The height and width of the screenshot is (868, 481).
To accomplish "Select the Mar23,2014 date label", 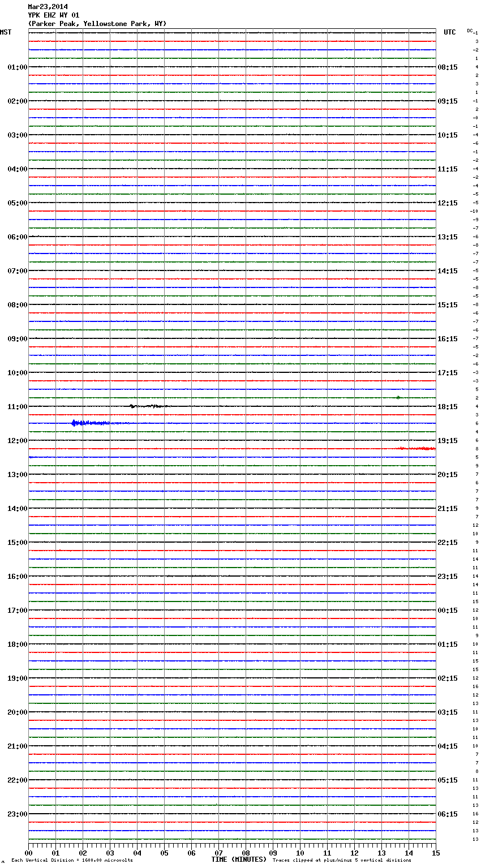I will [x=48, y=7].
